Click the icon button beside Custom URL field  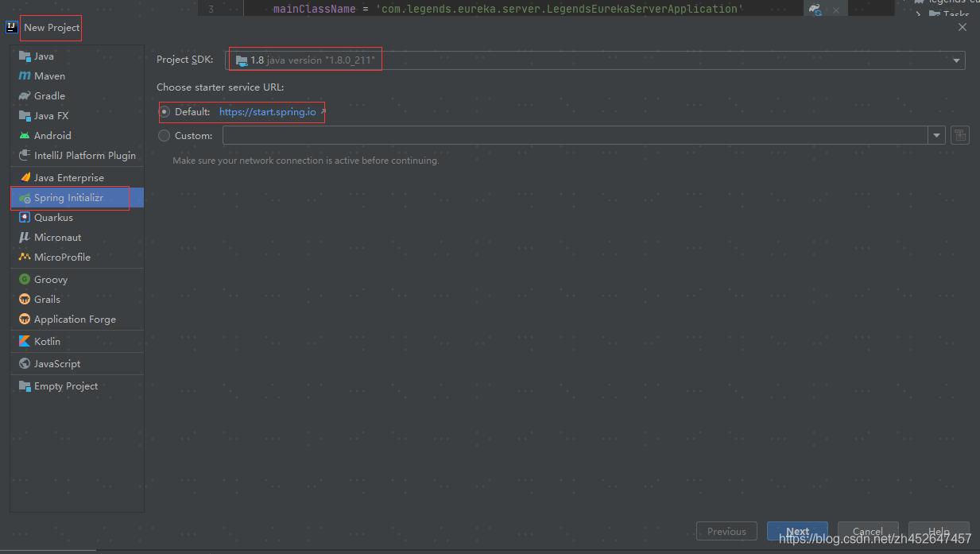(x=960, y=136)
